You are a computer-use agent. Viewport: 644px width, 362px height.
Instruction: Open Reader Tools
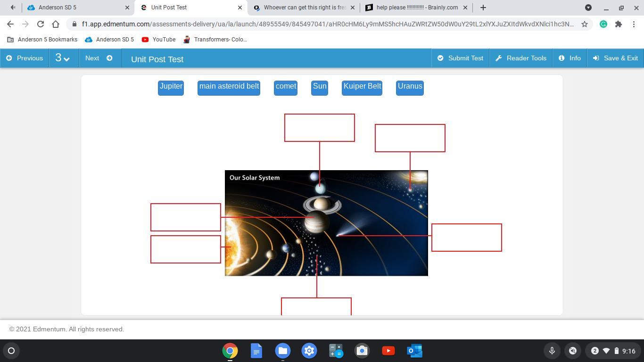point(521,58)
